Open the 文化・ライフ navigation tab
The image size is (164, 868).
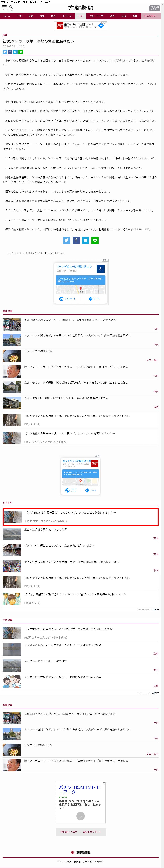coord(96,16)
